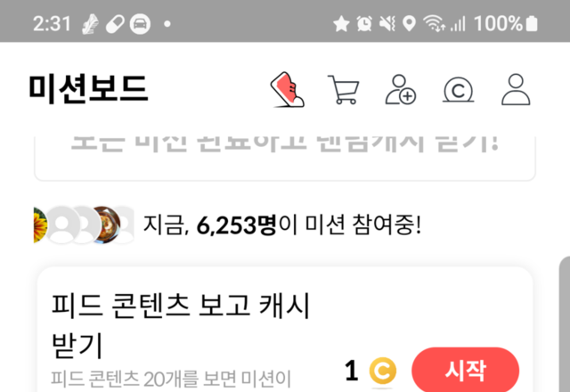Tap the gold coin reward icon
The height and width of the screenshot is (392, 570).
(383, 371)
